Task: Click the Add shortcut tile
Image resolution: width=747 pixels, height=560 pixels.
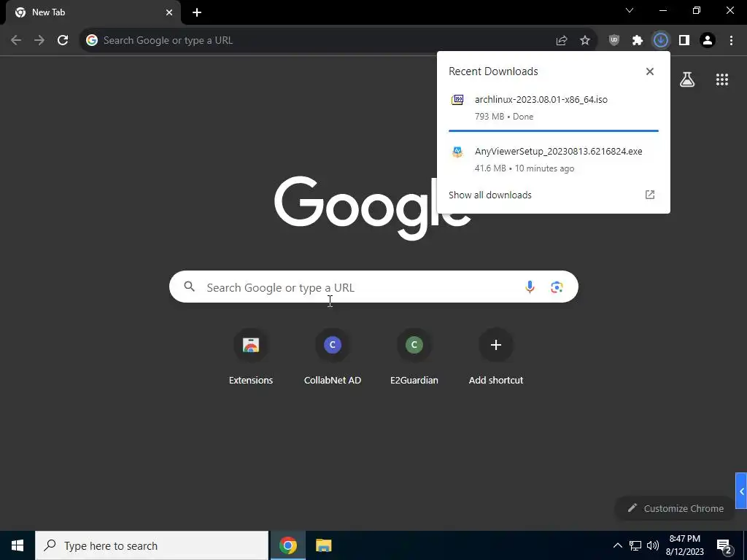Action: coord(496,357)
